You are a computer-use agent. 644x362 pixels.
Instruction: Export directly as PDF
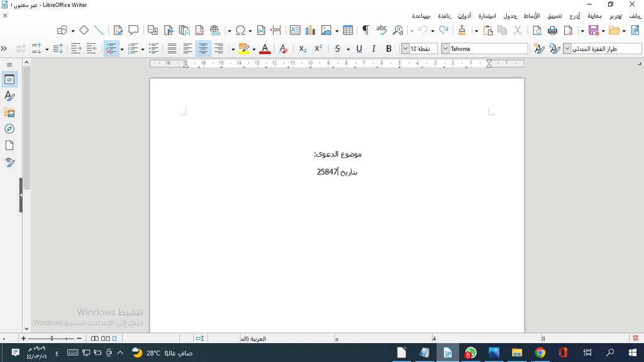[x=568, y=30]
